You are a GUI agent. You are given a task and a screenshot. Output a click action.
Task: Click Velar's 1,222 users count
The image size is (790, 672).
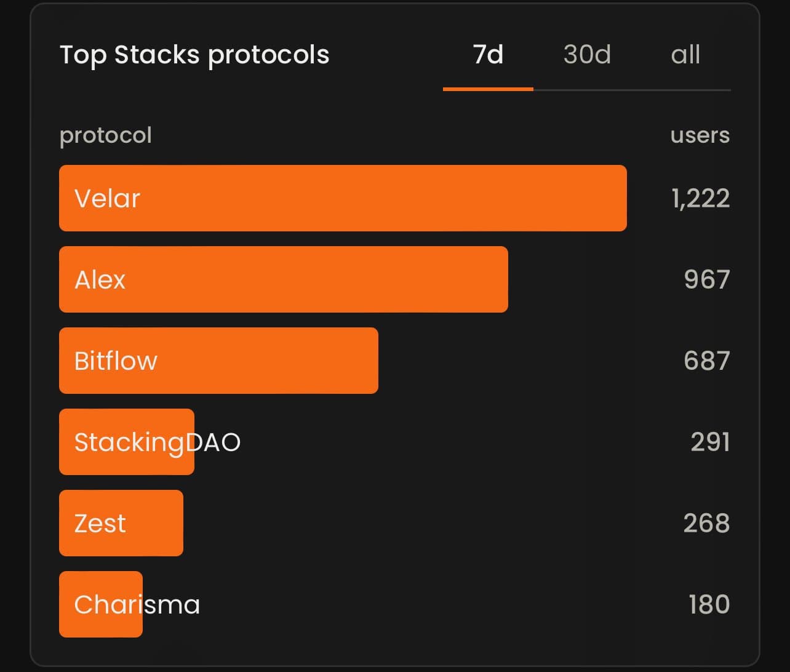[700, 199]
